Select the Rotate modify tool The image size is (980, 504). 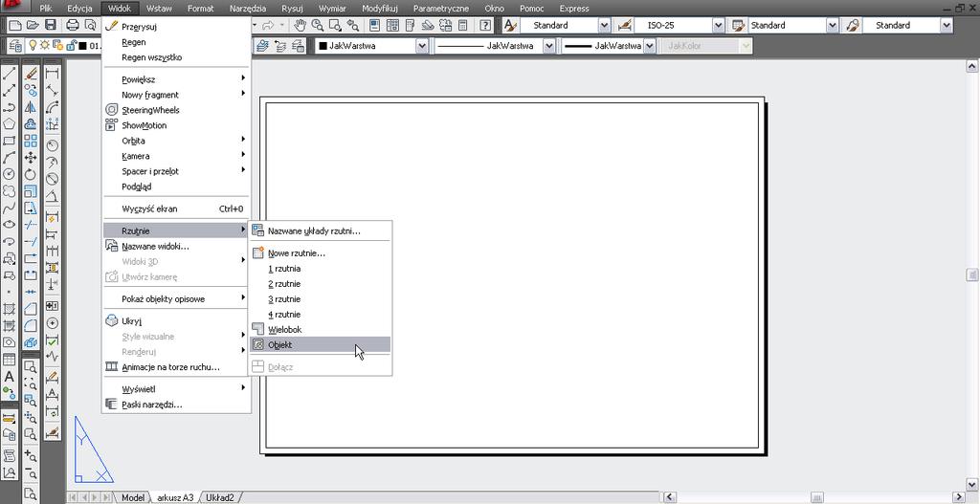click(30, 175)
